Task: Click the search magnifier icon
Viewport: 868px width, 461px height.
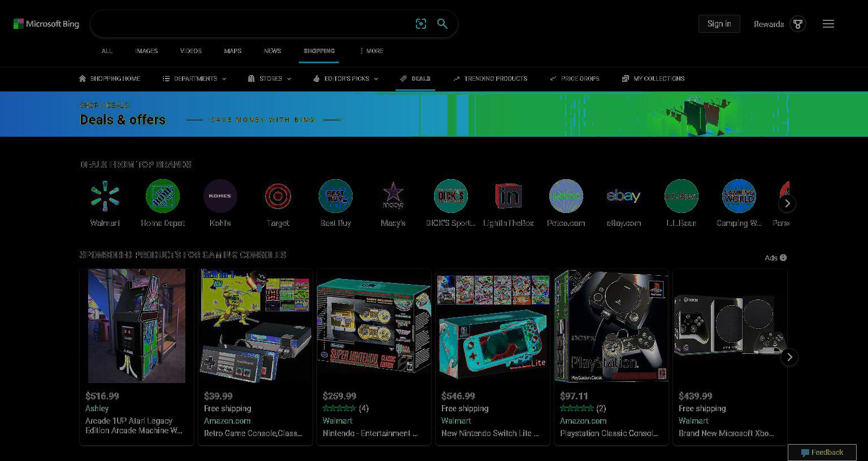Action: [x=442, y=24]
